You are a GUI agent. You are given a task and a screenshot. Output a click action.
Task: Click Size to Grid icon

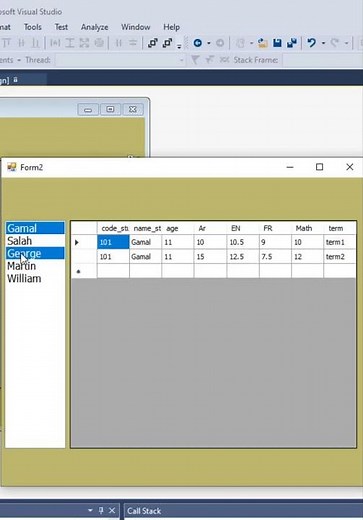(x=99, y=43)
